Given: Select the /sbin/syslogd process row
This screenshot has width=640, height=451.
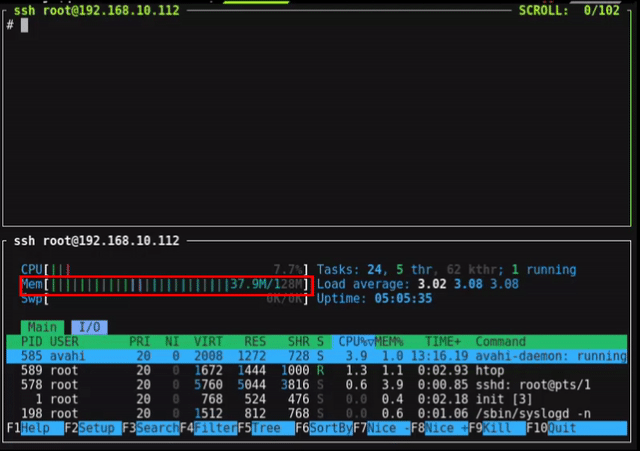Looking at the screenshot, I should click(x=320, y=414).
